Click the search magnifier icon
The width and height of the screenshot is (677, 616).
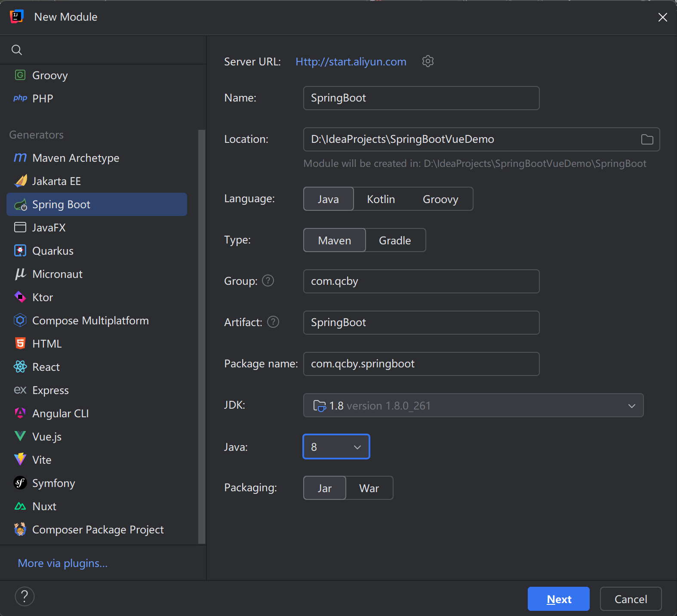pyautogui.click(x=17, y=50)
